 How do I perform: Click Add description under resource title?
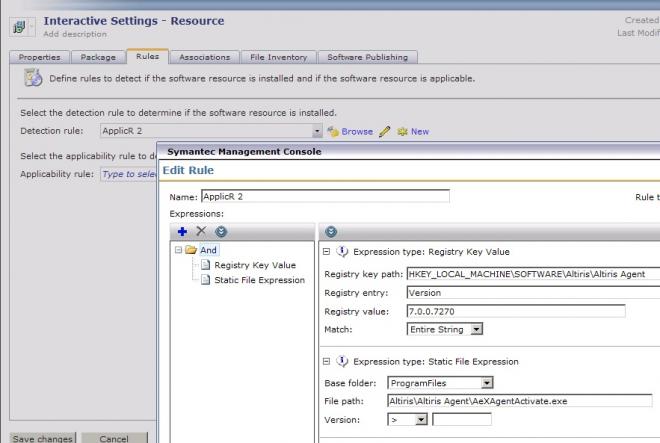coord(75,34)
